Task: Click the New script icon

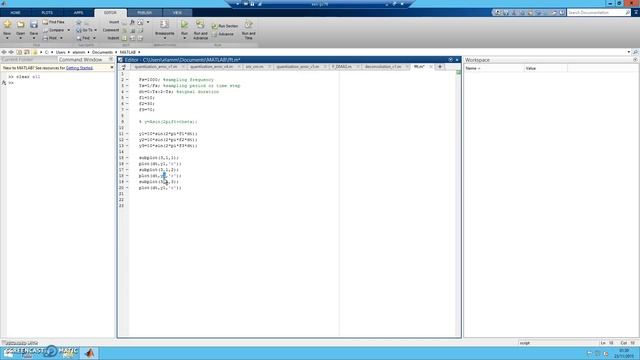Action: (x=7, y=25)
